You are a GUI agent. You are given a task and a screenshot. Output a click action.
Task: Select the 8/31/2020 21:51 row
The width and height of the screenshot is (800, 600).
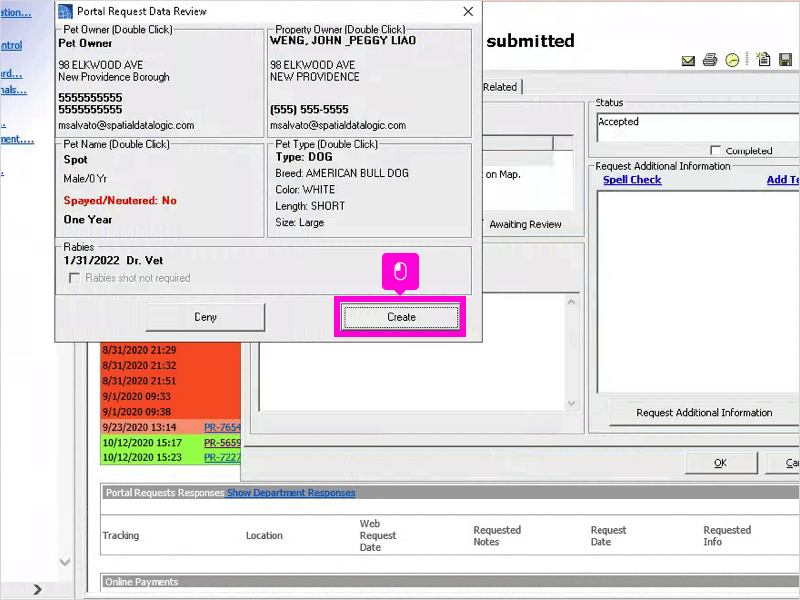170,381
